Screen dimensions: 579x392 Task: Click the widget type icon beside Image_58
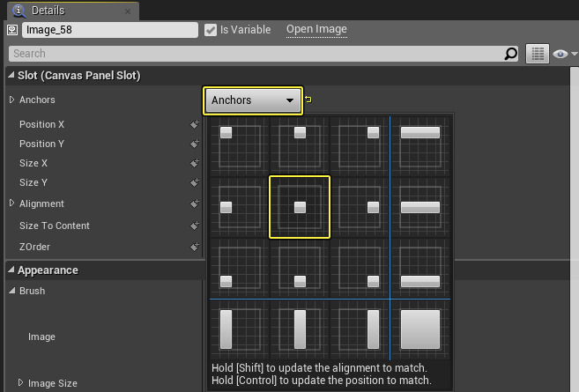click(x=12, y=30)
